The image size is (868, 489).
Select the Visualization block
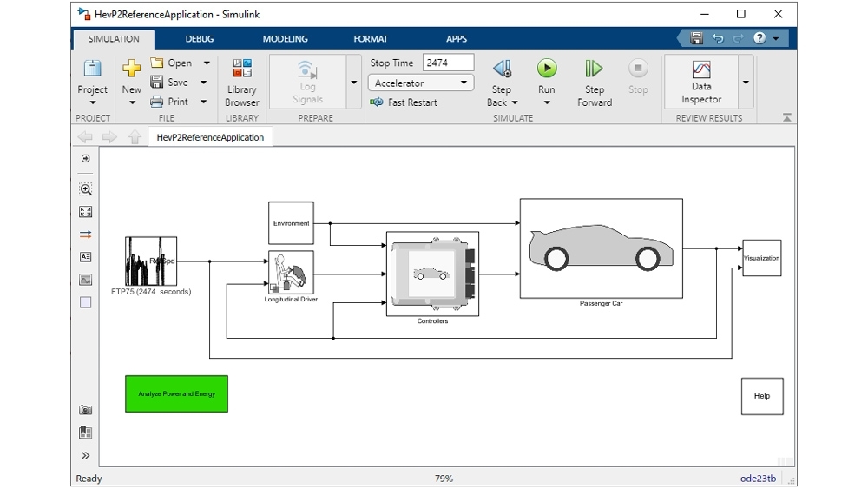pos(762,258)
